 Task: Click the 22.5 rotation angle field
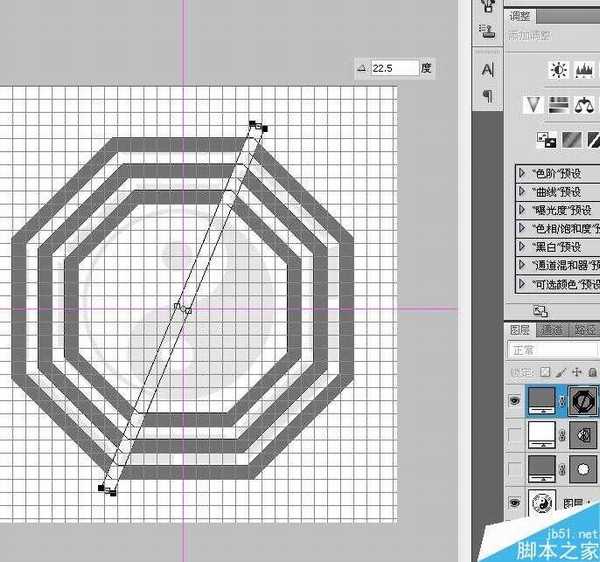pos(395,68)
